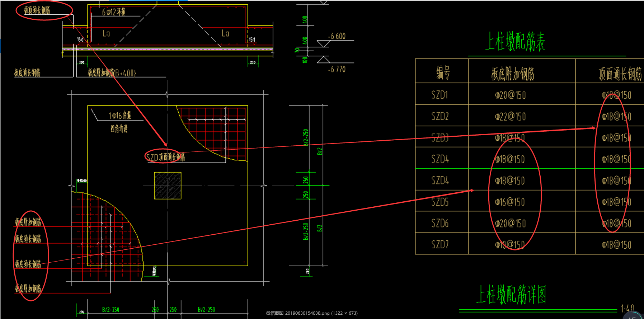This screenshot has width=644, height=319.
Task: Click the 上柱墩配筋详图 drawing title
Action: (511, 295)
